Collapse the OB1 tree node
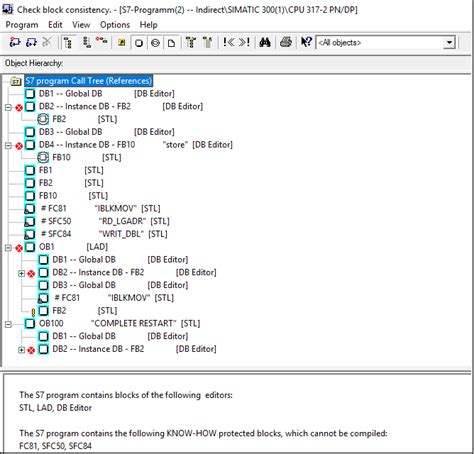 (8, 248)
